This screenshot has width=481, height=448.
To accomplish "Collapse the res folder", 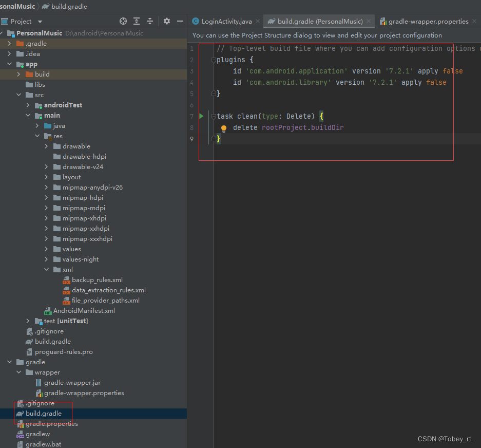I will pyautogui.click(x=37, y=136).
